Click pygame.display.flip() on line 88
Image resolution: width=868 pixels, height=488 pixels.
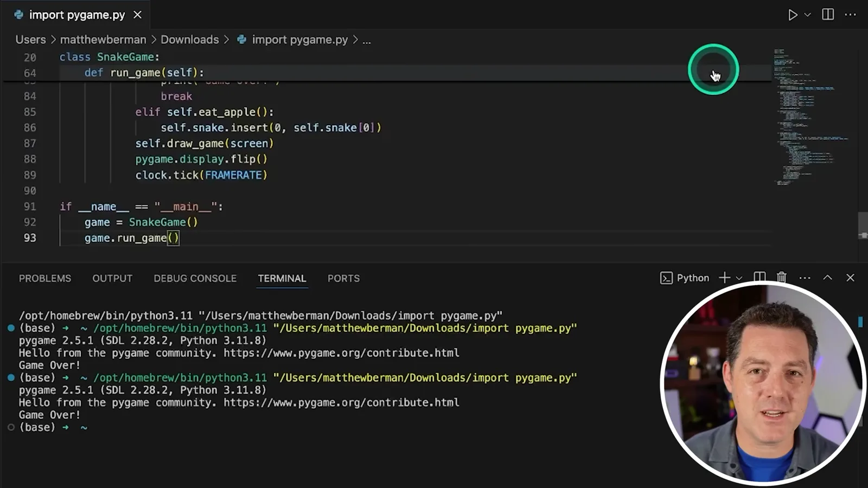pyautogui.click(x=201, y=159)
